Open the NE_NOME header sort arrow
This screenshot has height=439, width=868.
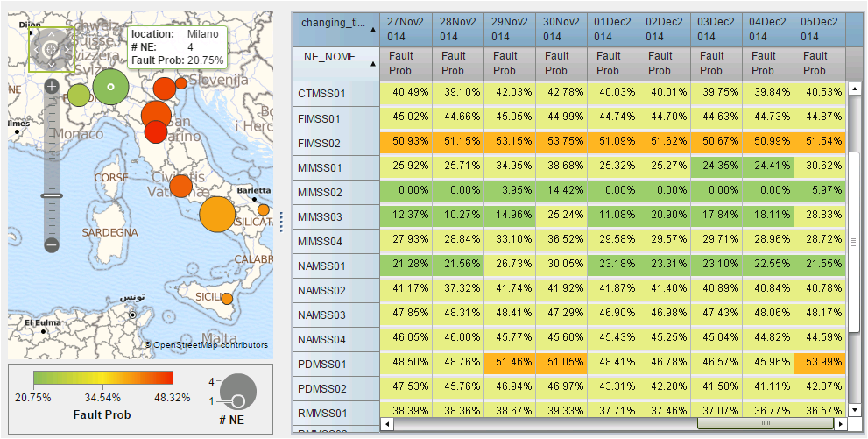pos(374,62)
